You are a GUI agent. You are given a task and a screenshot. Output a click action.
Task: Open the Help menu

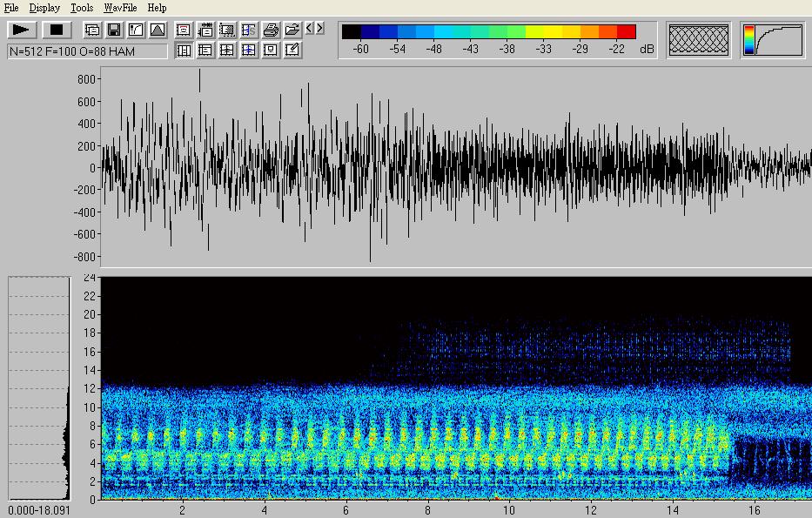157,8
